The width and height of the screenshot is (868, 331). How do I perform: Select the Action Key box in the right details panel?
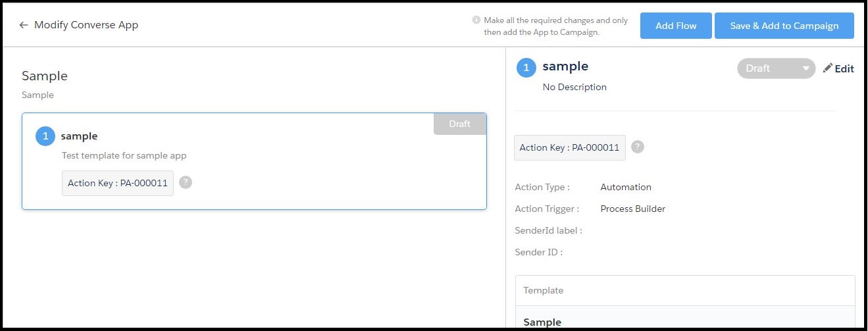569,147
